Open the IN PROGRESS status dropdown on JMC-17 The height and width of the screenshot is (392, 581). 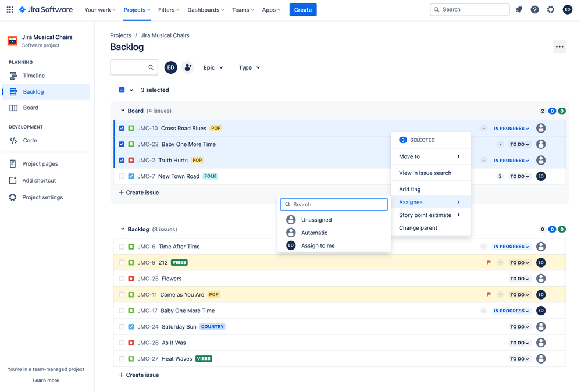pos(511,311)
